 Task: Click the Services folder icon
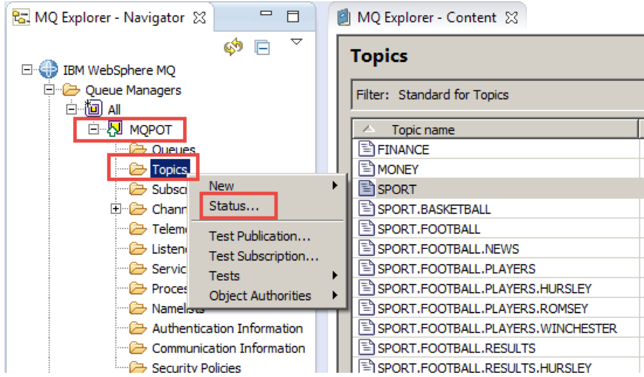[x=138, y=269]
